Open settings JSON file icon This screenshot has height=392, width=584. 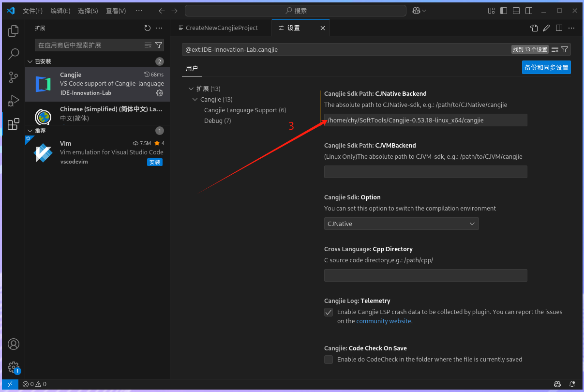tap(534, 28)
